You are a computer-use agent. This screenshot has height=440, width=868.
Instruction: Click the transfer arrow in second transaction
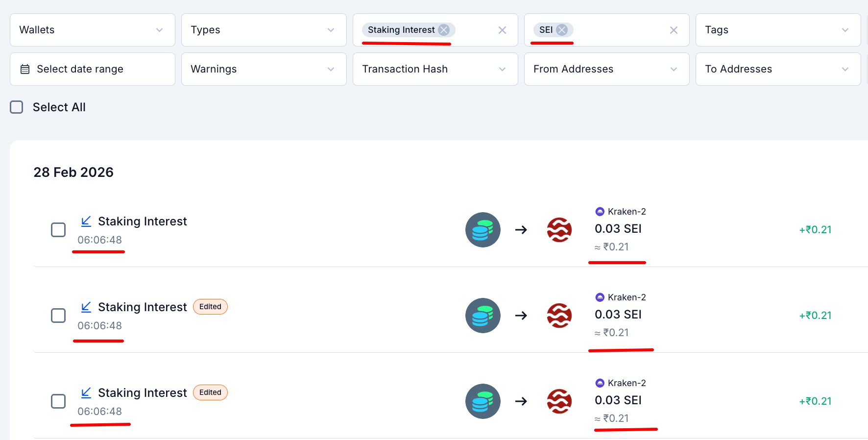521,316
